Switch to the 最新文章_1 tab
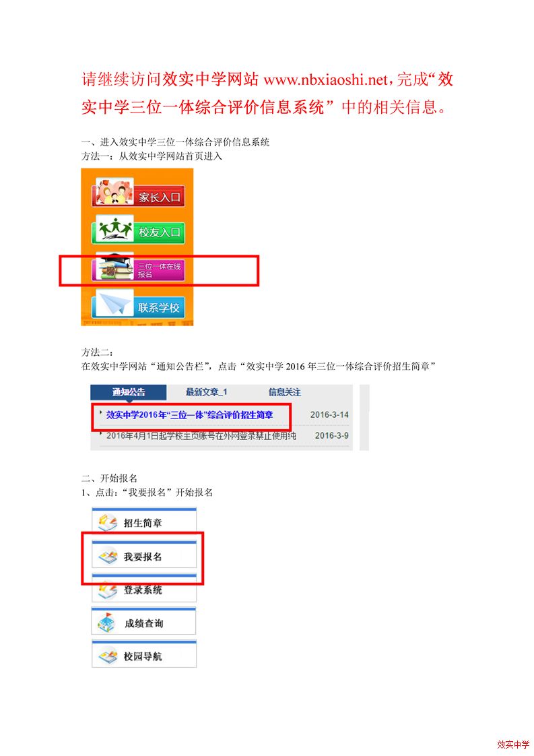This screenshot has width=534, height=756. [206, 392]
